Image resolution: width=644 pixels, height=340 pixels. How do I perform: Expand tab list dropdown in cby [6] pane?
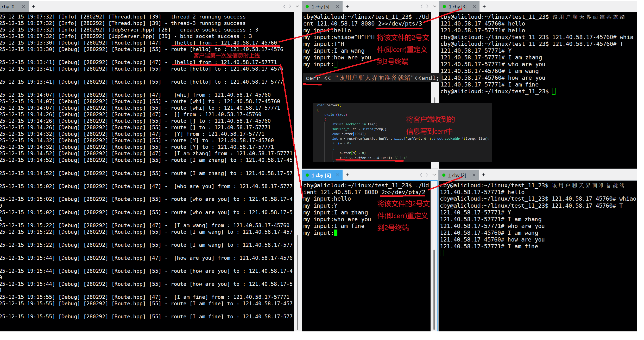434,175
